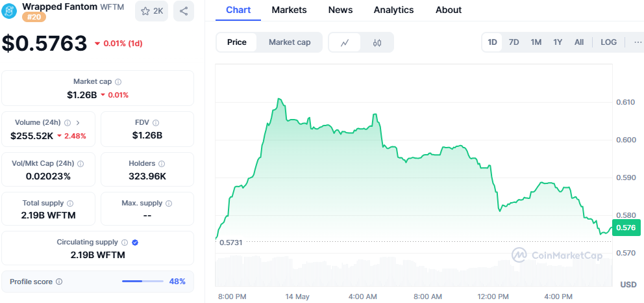644x303 pixels.
Task: Show Market cap info tooltip icon
Action: (x=118, y=82)
